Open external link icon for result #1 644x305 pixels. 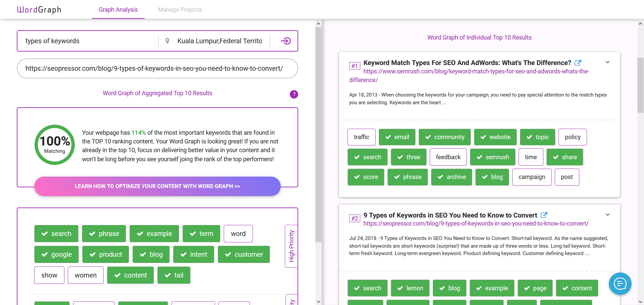[578, 63]
